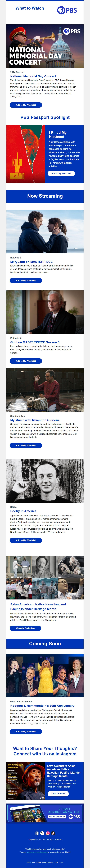
Task: Click the PBS logo in the header
Action: click(67, 10)
